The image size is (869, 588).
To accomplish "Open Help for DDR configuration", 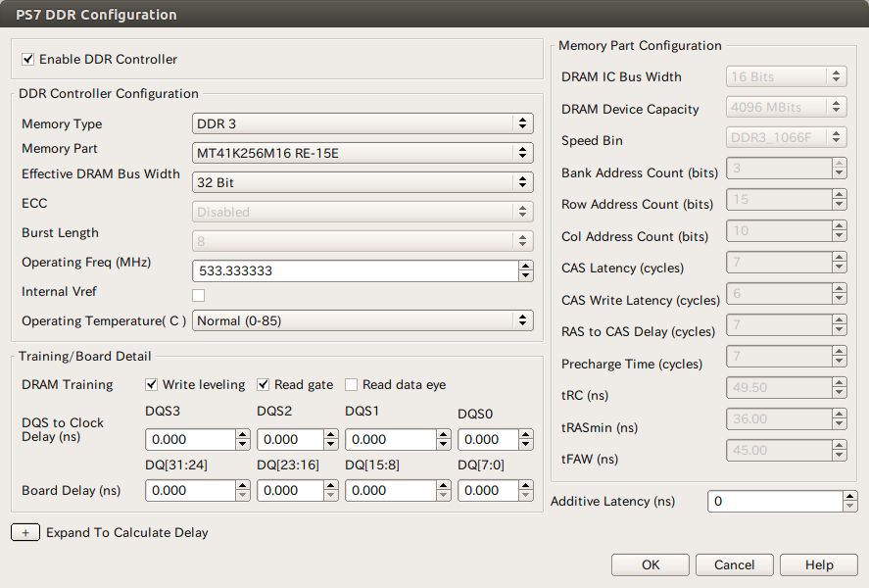I will coord(819,564).
